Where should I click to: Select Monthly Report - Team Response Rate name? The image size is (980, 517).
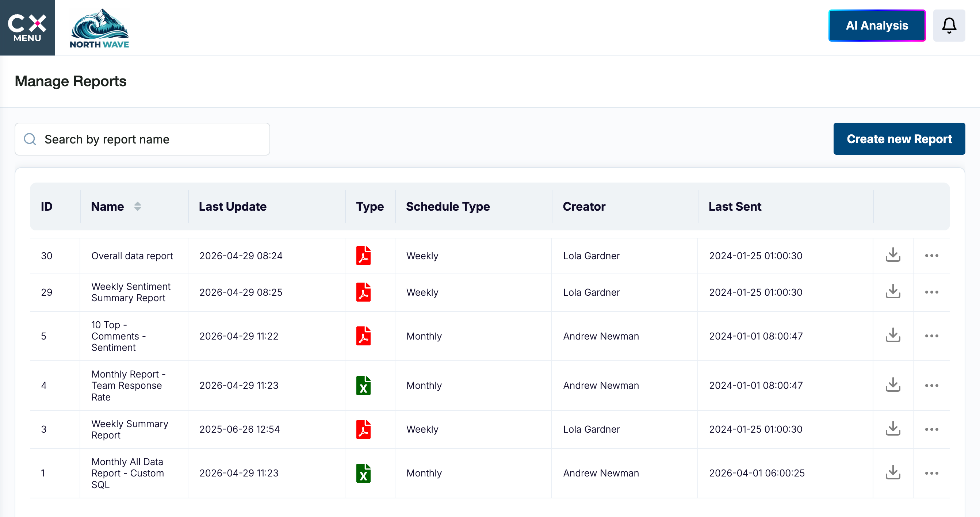(128, 385)
